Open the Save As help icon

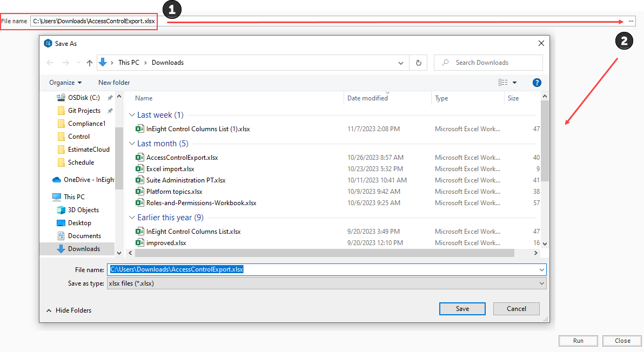click(536, 83)
